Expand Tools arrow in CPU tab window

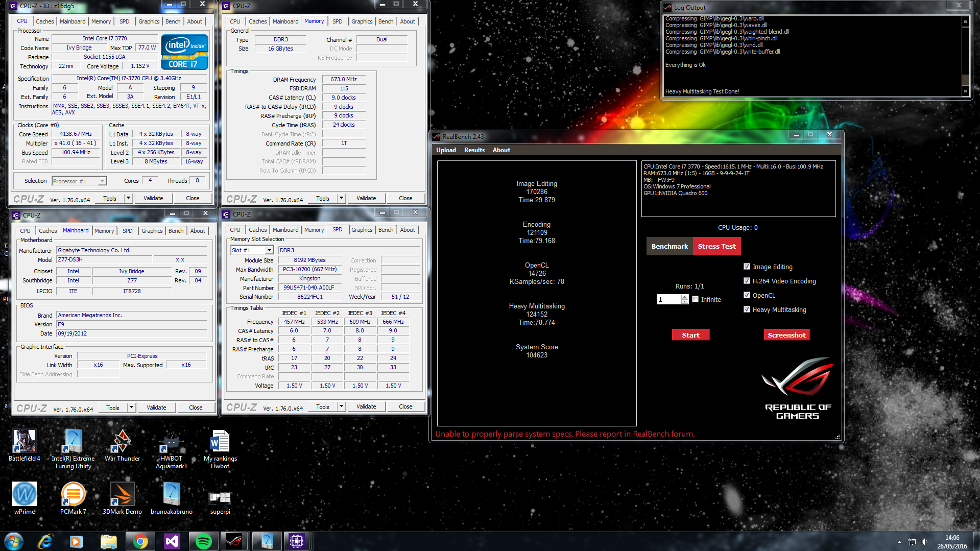pyautogui.click(x=129, y=198)
